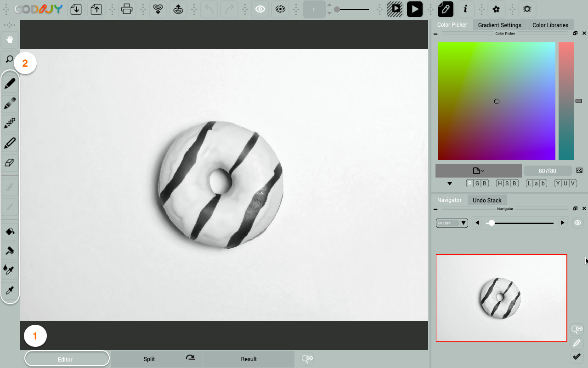
Task: Pick the eyedropper tool at toolbar bottom
Action: (10, 290)
